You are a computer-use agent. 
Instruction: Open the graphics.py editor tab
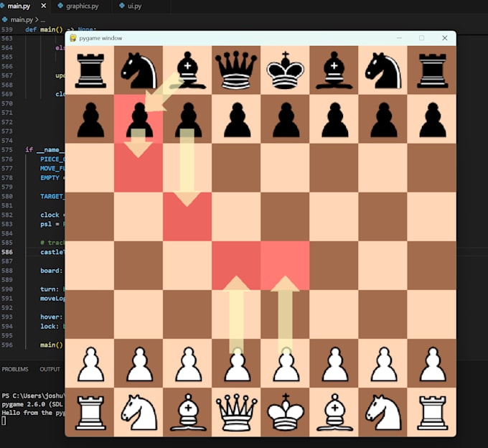point(82,6)
